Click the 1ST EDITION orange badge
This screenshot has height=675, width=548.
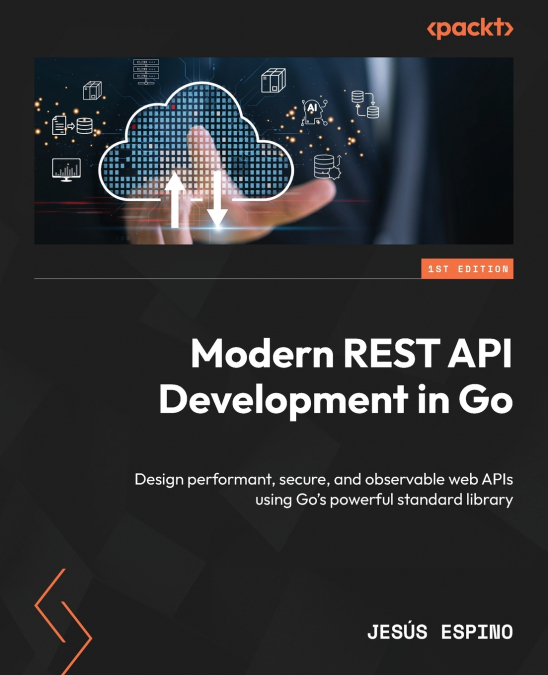tap(467, 269)
